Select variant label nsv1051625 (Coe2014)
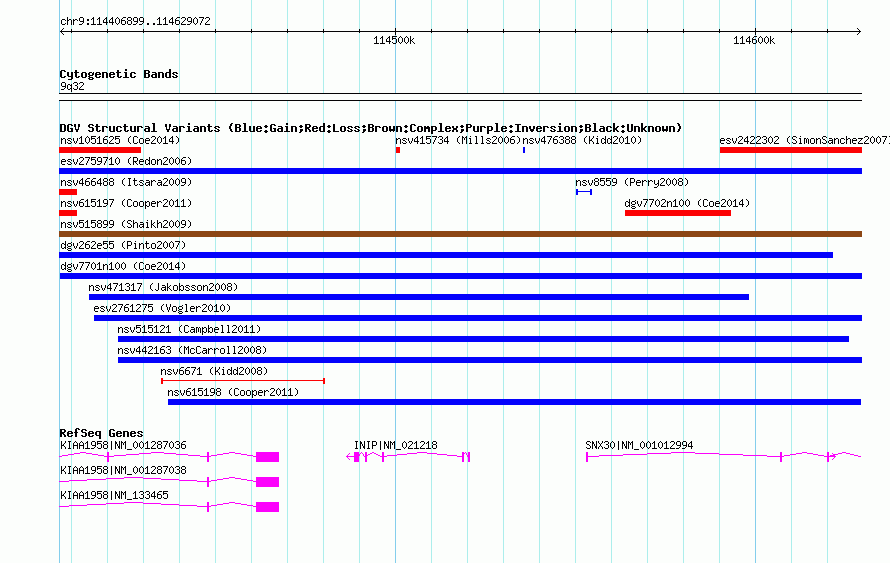Image resolution: width=890 pixels, height=563 pixels. [120, 140]
